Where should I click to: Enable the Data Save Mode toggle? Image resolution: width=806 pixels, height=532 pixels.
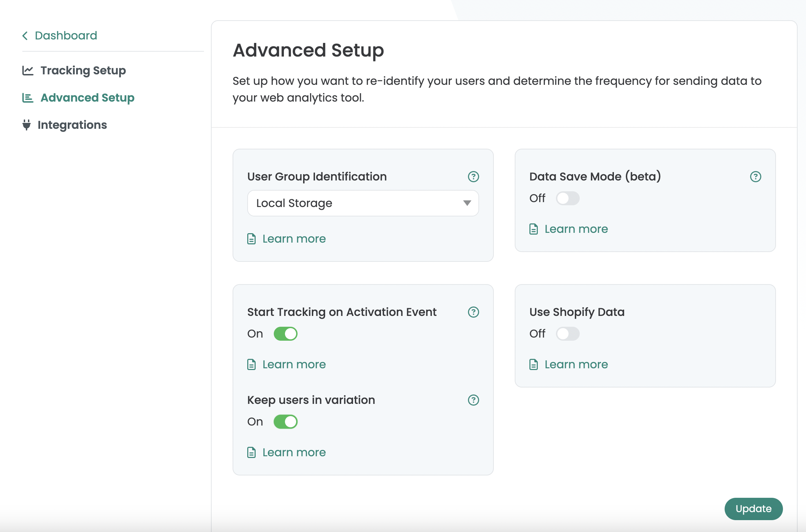[567, 198]
